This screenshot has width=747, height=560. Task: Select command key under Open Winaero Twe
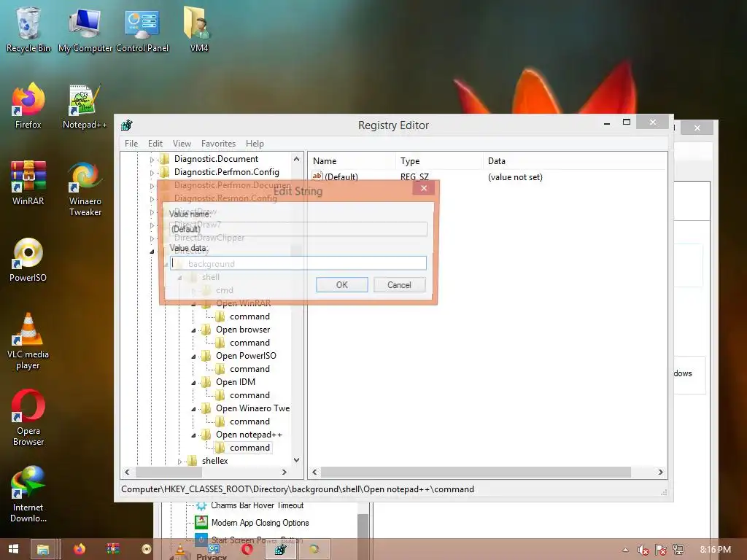tap(249, 421)
